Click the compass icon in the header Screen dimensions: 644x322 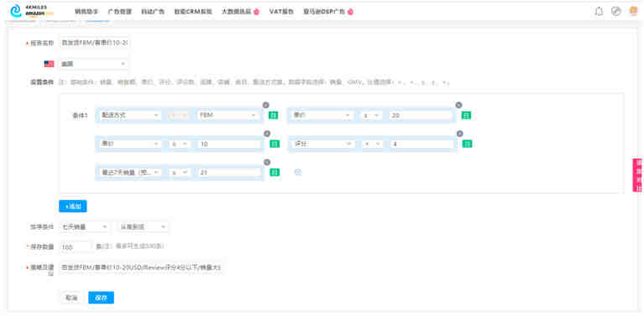click(615, 12)
